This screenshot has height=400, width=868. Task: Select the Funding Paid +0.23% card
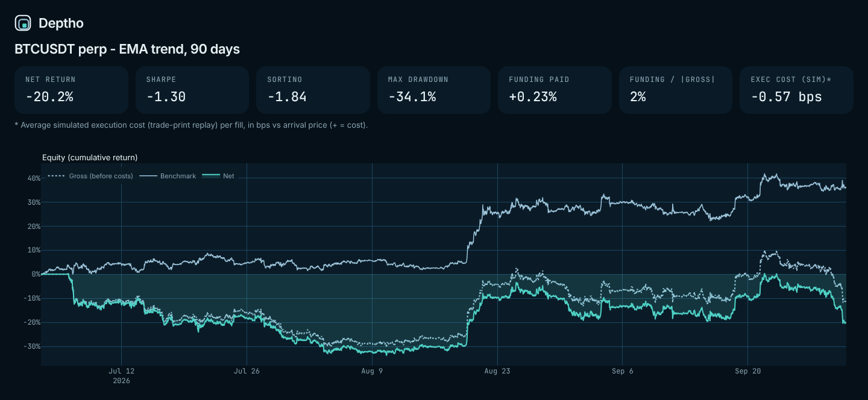555,90
